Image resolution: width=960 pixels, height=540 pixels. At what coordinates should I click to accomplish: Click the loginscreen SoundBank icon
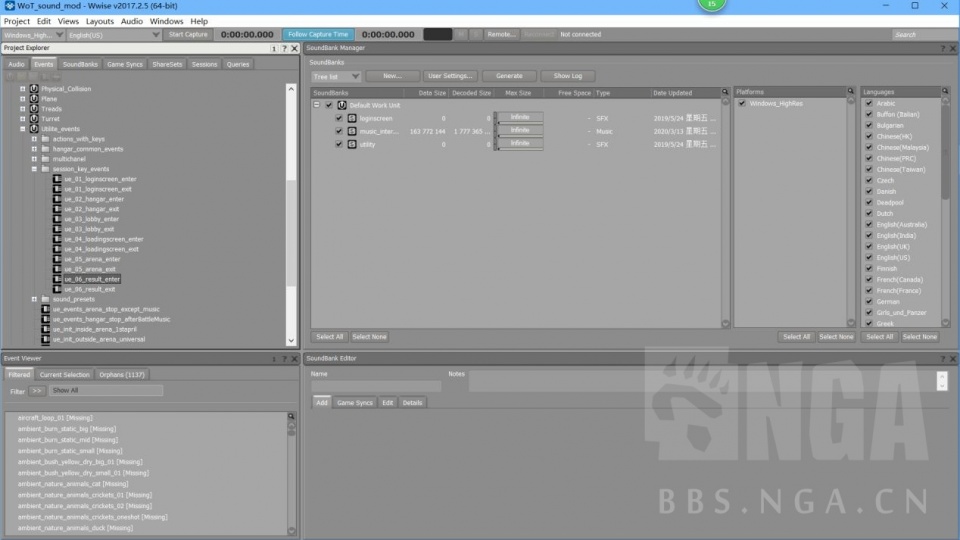(x=352, y=118)
